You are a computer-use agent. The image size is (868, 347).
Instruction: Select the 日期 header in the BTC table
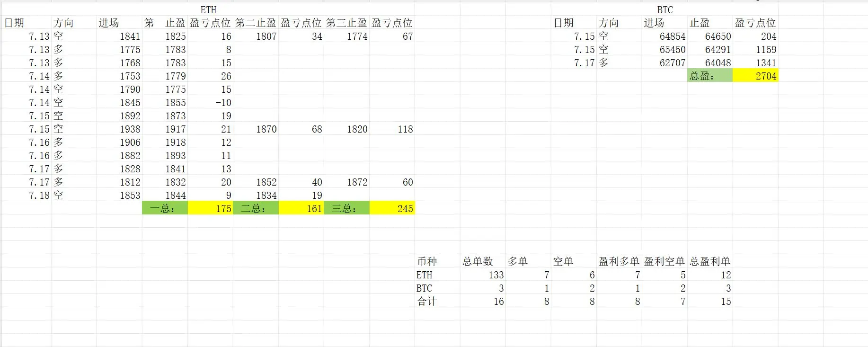[574, 23]
